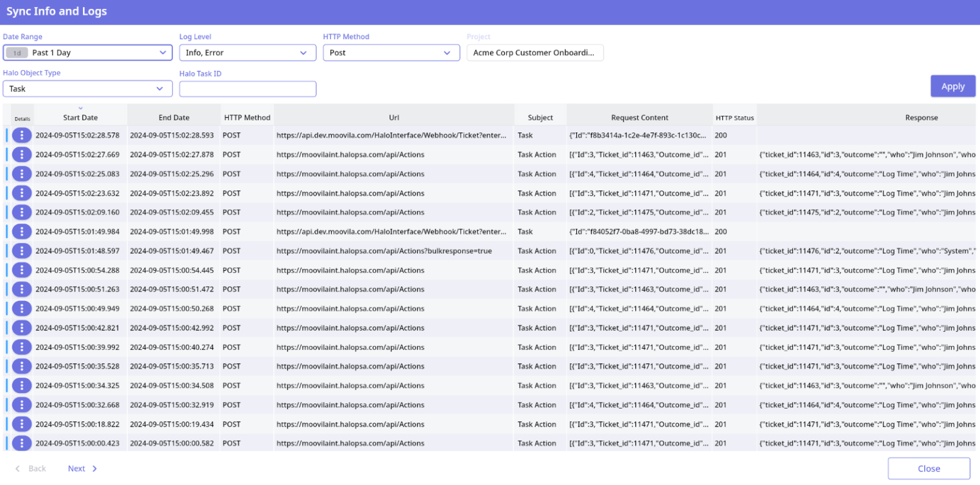Open details menu for 15:02:27.669 row

tap(22, 154)
